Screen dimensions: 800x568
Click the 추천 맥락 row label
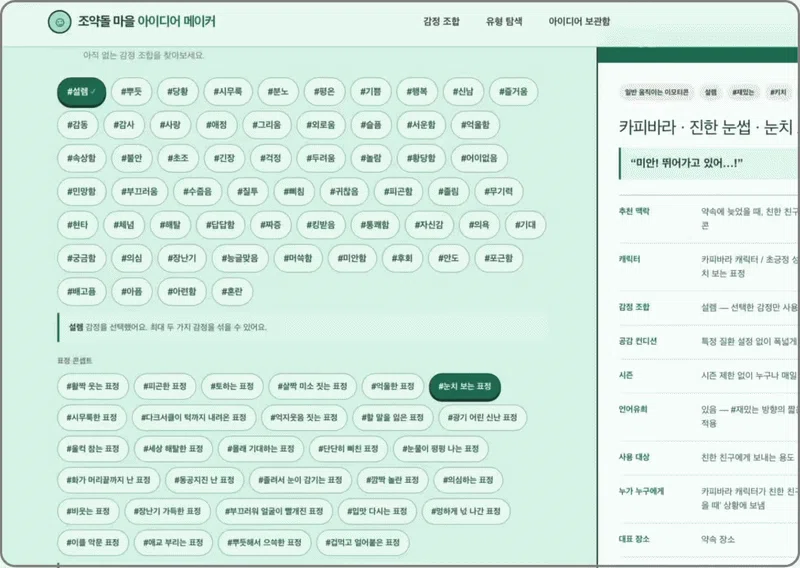click(634, 211)
